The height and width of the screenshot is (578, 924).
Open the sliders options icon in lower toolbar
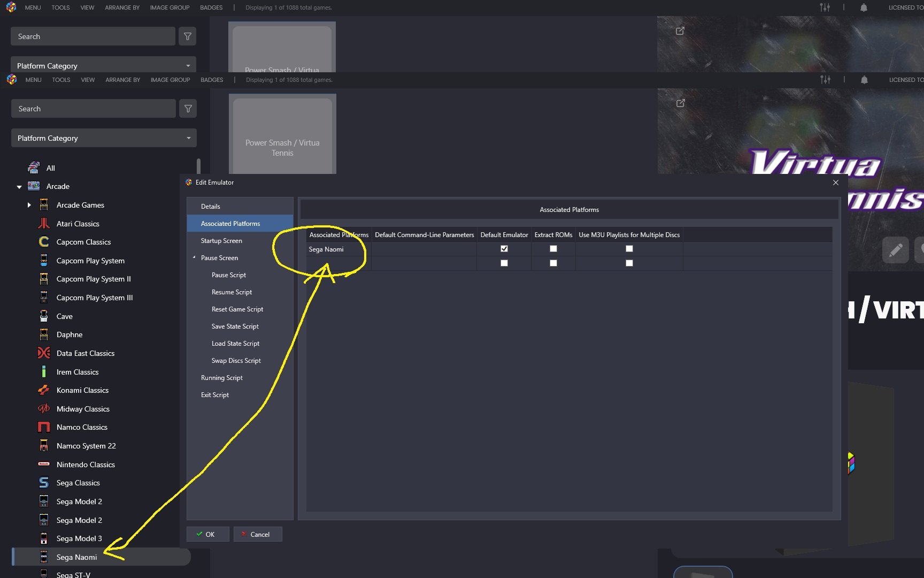tap(826, 80)
